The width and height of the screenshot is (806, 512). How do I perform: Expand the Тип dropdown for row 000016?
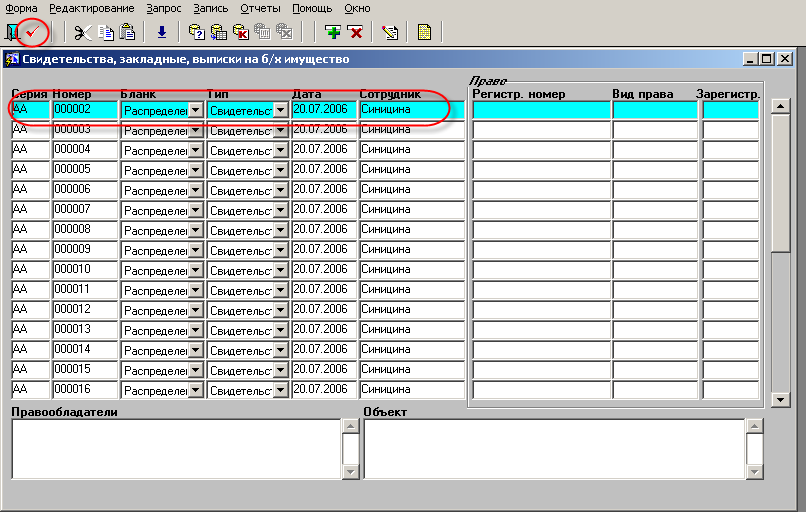click(280, 391)
